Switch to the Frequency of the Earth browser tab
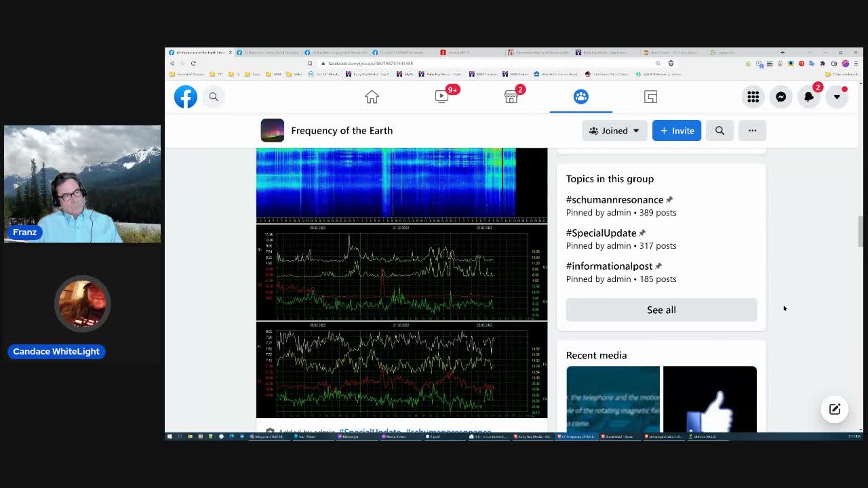This screenshot has height=488, width=868. [200, 52]
